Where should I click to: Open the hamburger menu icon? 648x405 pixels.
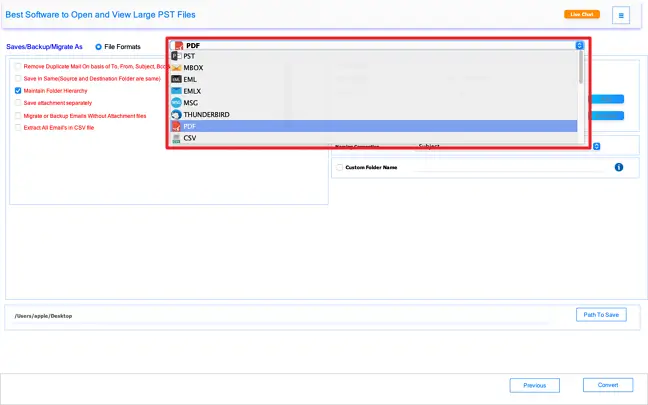[621, 15]
